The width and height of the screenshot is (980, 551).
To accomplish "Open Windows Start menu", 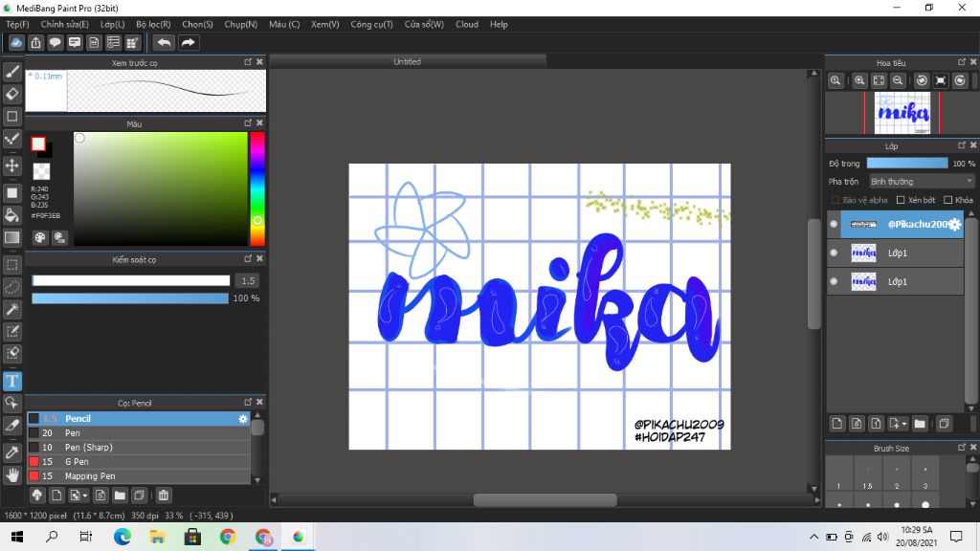I will click(x=17, y=537).
